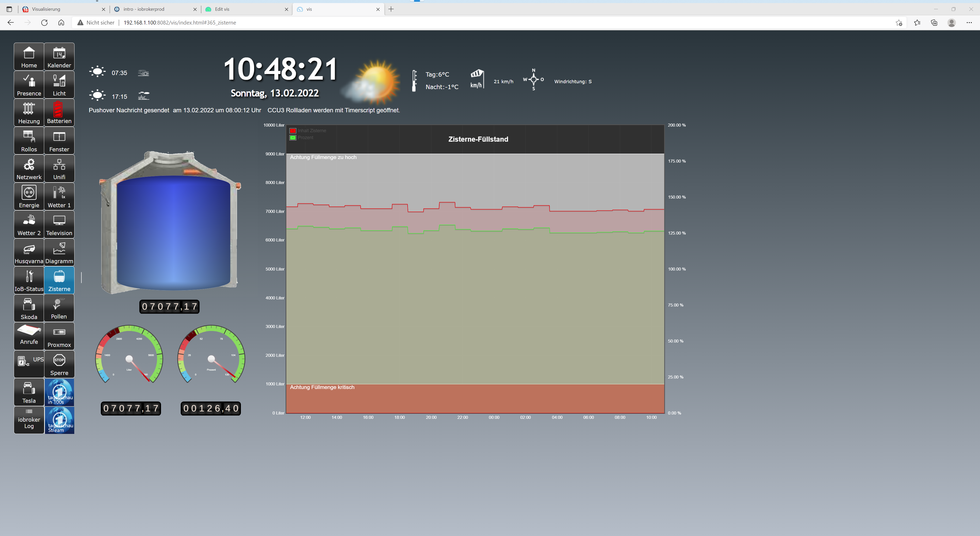Toggle the Inhalt Zisterne legend entry
This screenshot has width=980, height=536.
pyautogui.click(x=312, y=130)
